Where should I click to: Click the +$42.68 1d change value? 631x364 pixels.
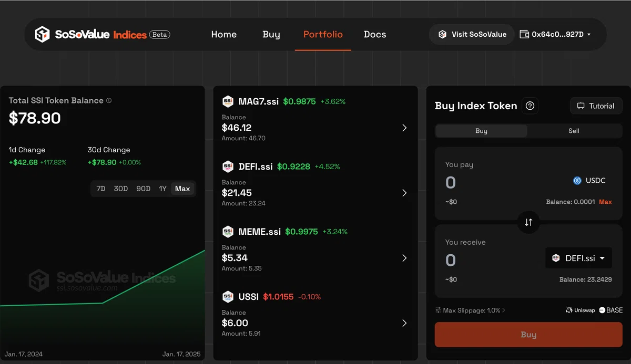tap(23, 162)
